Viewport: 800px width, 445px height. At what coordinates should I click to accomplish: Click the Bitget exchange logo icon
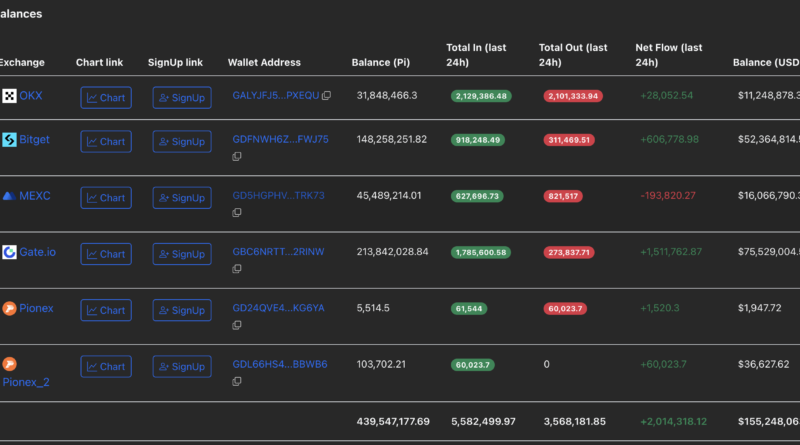[9, 140]
